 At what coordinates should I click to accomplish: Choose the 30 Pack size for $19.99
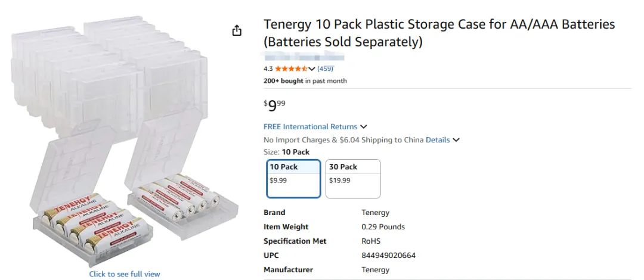(353, 178)
